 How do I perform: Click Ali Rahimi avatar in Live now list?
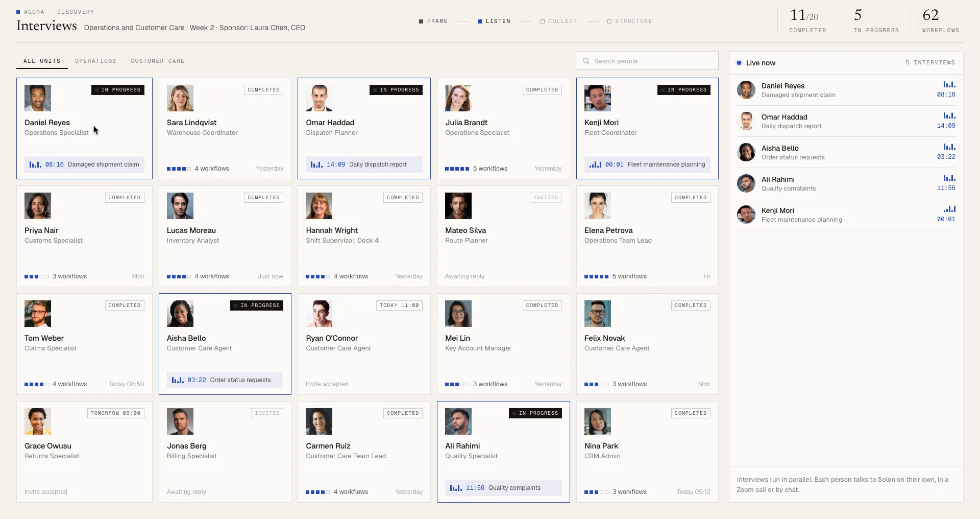pyautogui.click(x=746, y=183)
